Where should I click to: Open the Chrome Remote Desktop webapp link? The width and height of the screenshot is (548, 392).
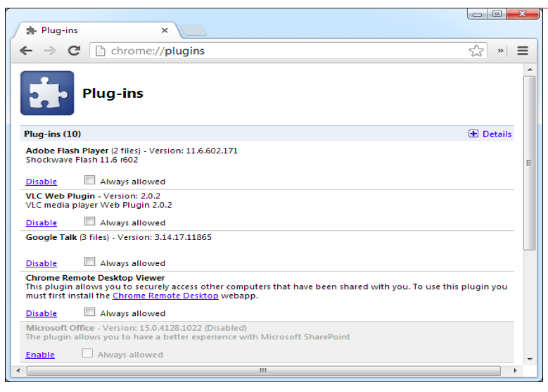pyautogui.click(x=165, y=296)
